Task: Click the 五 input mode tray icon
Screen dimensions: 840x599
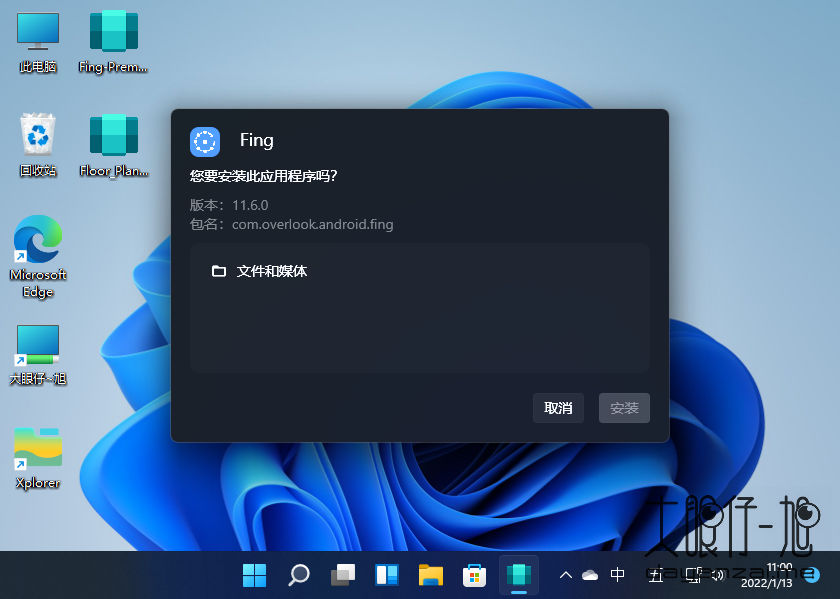Action: pos(656,575)
